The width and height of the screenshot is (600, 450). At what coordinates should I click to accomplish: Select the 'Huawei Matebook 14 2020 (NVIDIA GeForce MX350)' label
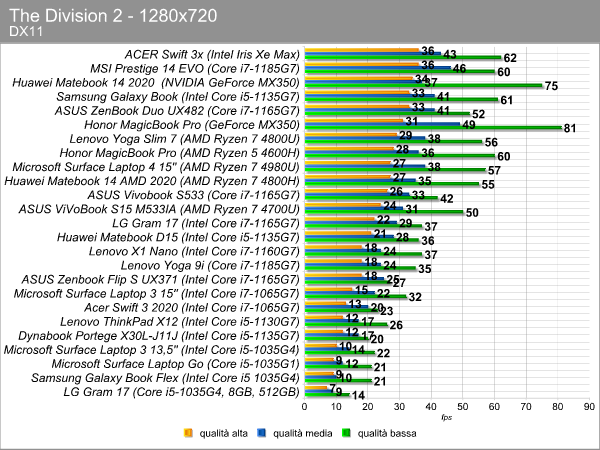156,83
